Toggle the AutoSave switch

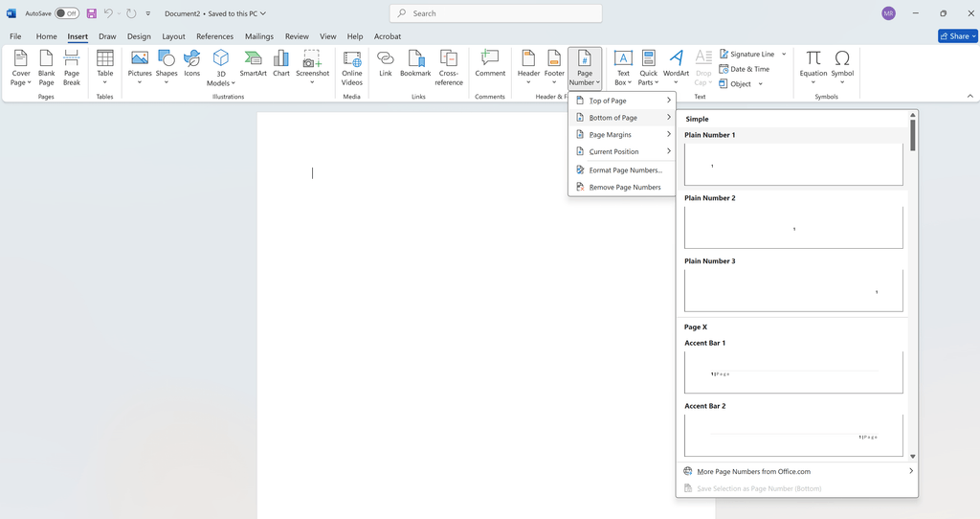67,13
